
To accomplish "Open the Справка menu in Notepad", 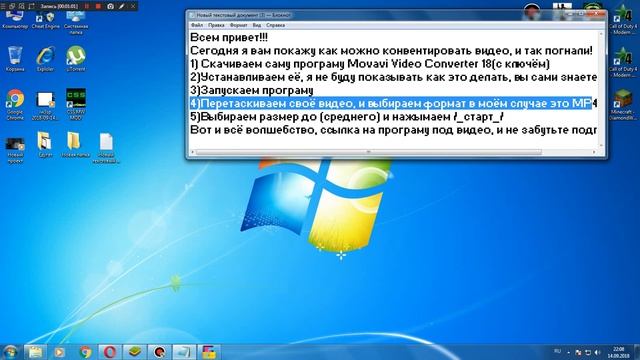I will pyautogui.click(x=276, y=25).
